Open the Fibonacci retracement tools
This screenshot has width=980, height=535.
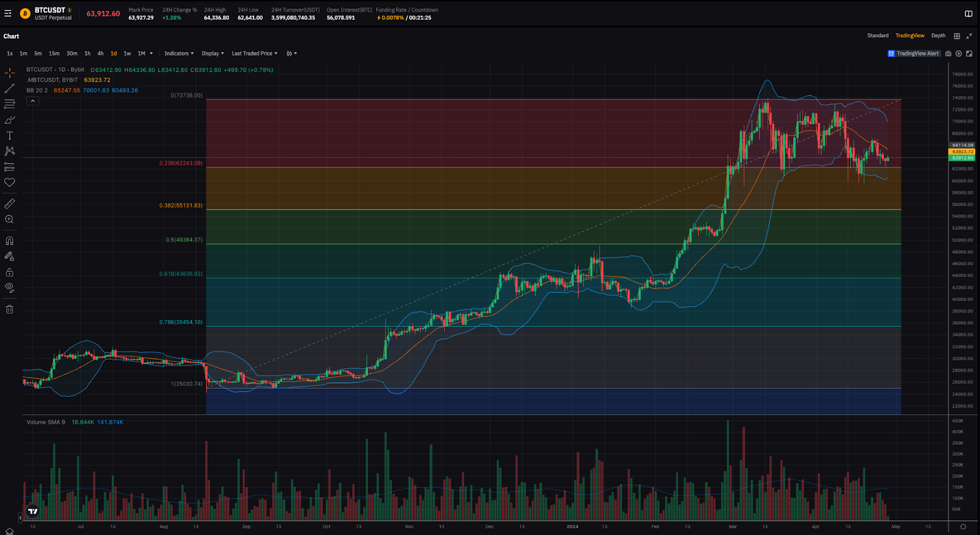coord(9,104)
